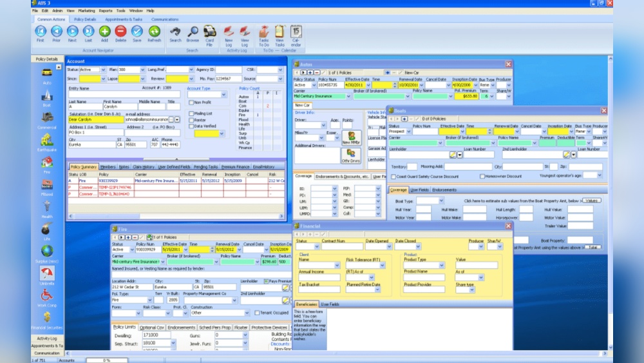Switch to Appointments & Tasks ribbon tab
The height and width of the screenshot is (363, 644).
click(x=124, y=19)
